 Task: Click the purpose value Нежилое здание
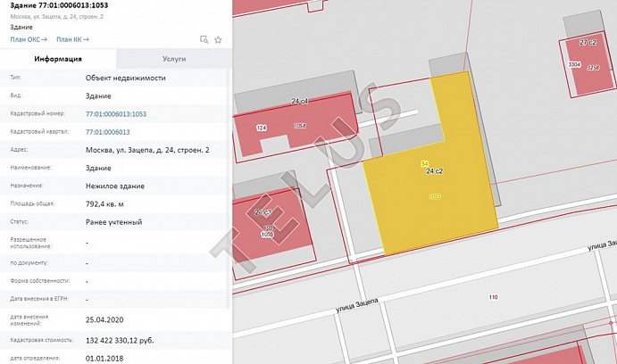point(115,186)
